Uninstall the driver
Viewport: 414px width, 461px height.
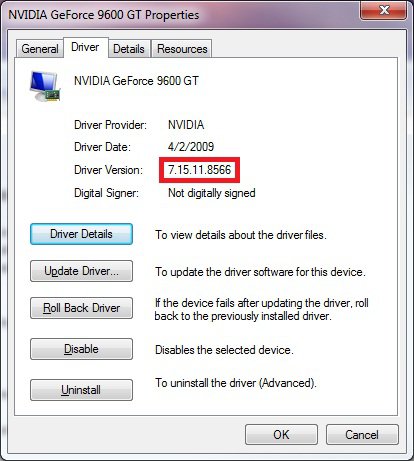[x=81, y=390]
